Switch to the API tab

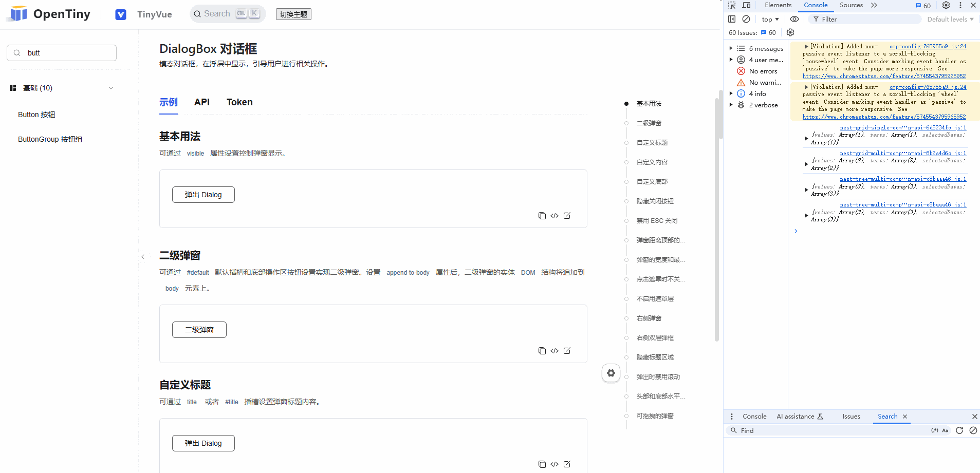[202, 102]
